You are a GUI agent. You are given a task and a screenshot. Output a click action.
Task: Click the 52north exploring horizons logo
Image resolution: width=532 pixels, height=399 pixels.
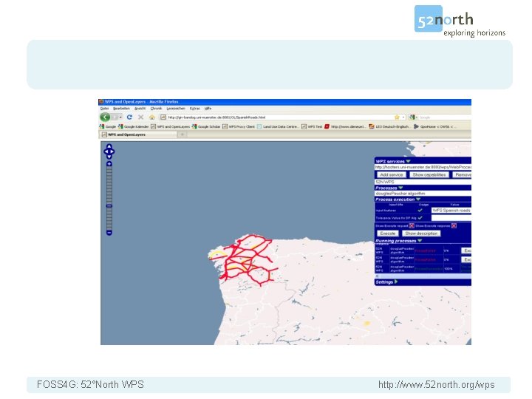coord(460,21)
